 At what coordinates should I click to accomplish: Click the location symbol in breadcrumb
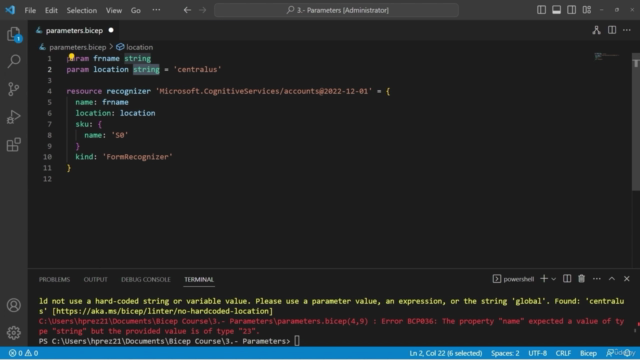[x=139, y=47]
